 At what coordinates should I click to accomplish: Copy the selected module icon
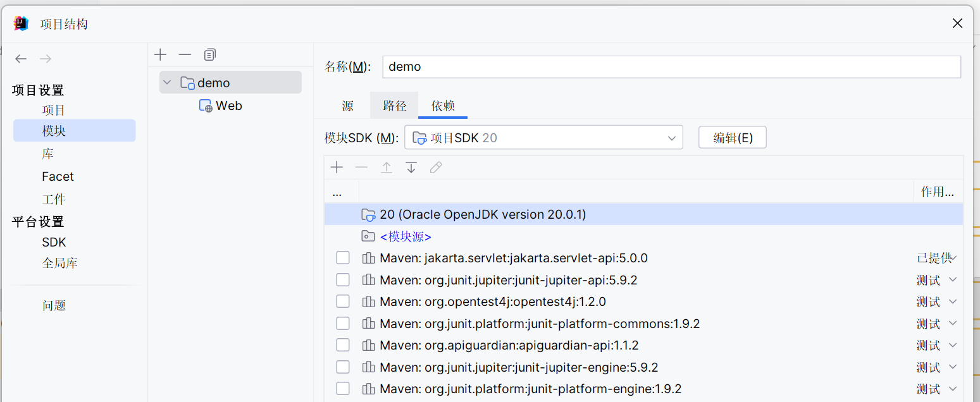click(210, 55)
